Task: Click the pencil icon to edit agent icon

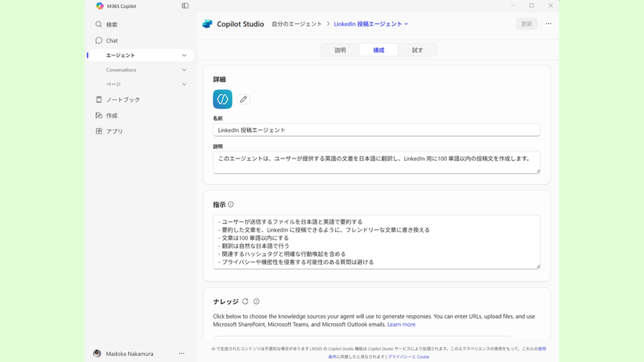Action: point(243,99)
